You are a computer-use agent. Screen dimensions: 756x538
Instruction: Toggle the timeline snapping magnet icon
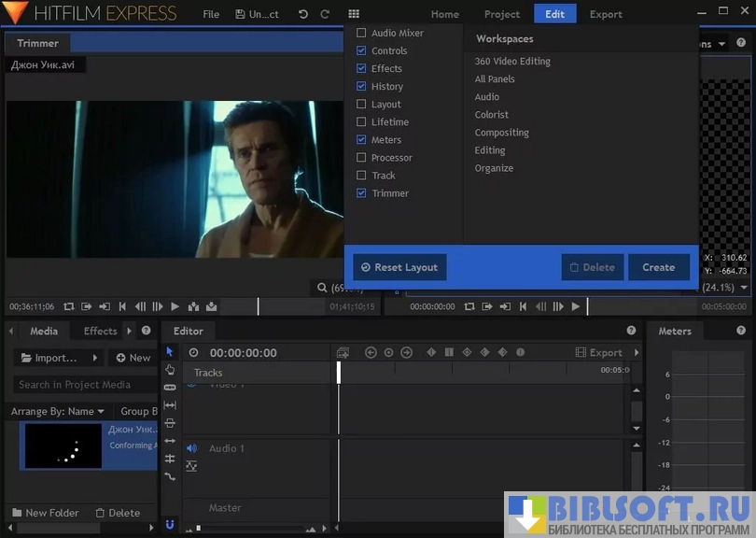pos(170,525)
